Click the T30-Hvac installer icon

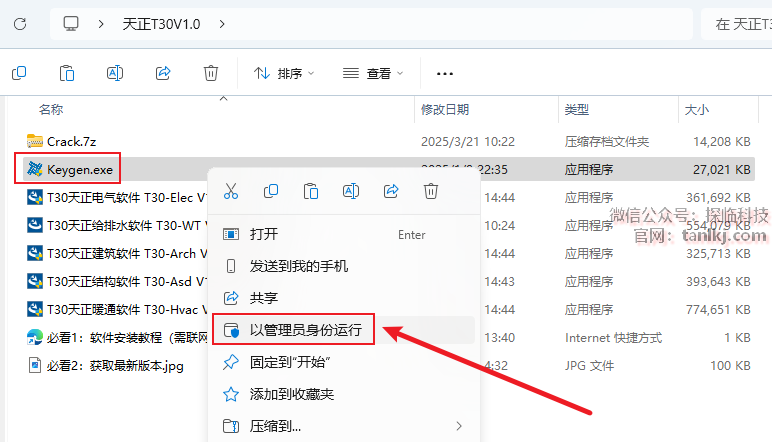tap(34, 309)
